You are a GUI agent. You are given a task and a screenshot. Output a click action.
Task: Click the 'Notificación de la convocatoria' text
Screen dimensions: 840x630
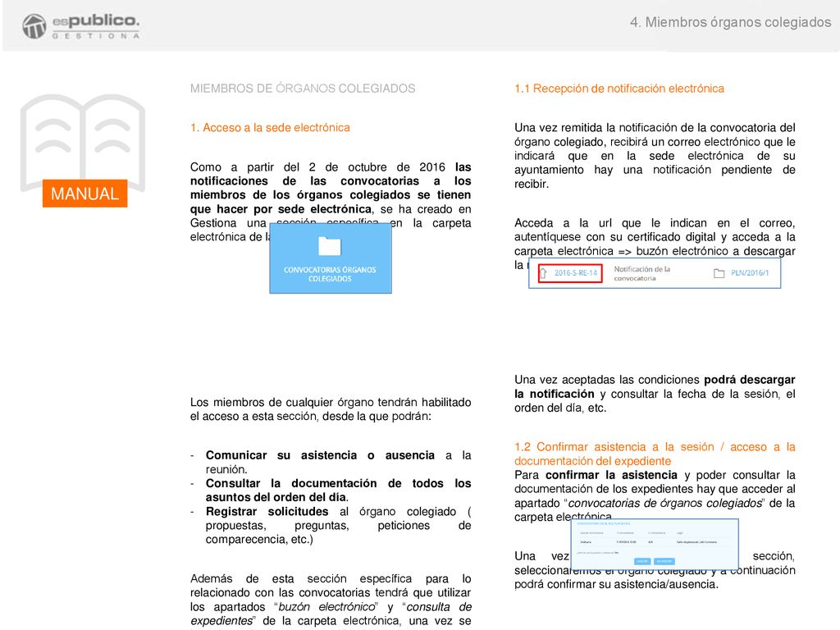(x=641, y=273)
